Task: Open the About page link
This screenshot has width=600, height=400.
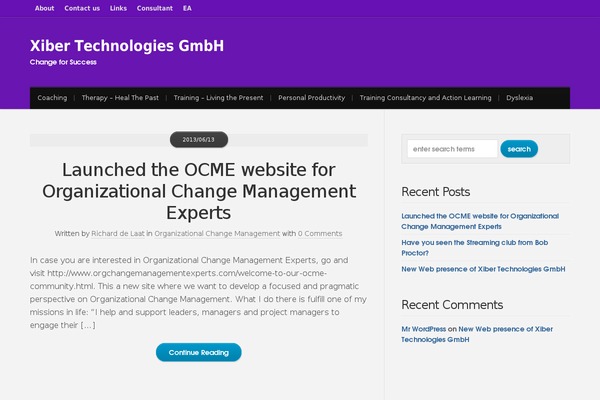Action: pos(44,8)
